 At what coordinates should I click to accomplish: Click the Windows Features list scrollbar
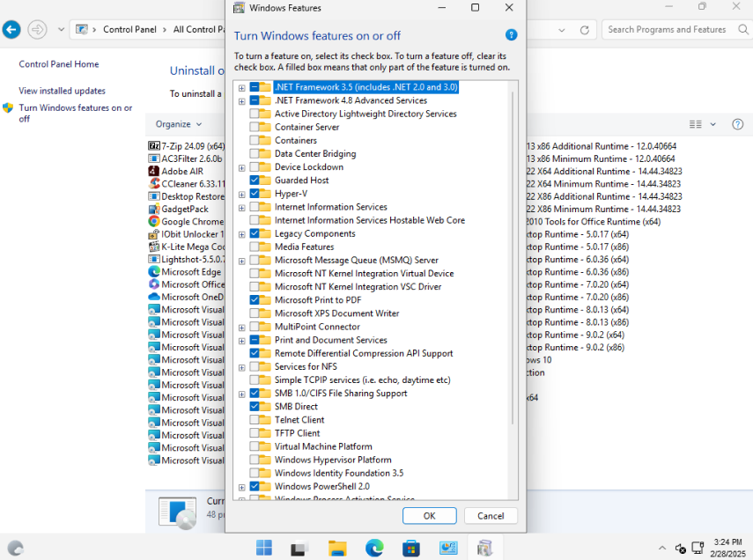coord(513,257)
